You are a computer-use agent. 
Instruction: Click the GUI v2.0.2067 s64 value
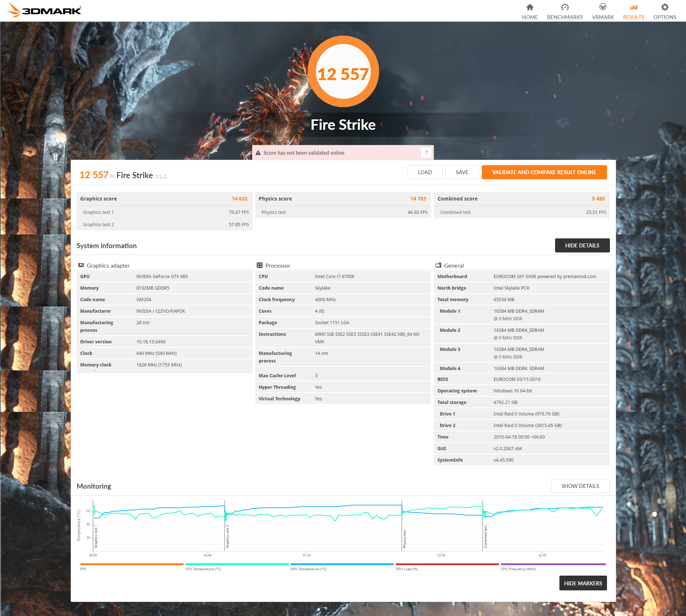pyautogui.click(x=507, y=448)
